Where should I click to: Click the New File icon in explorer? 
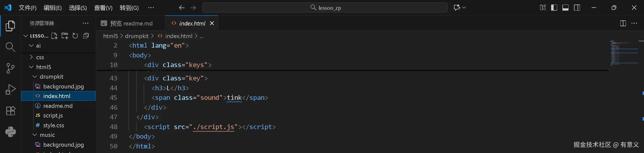coord(54,36)
